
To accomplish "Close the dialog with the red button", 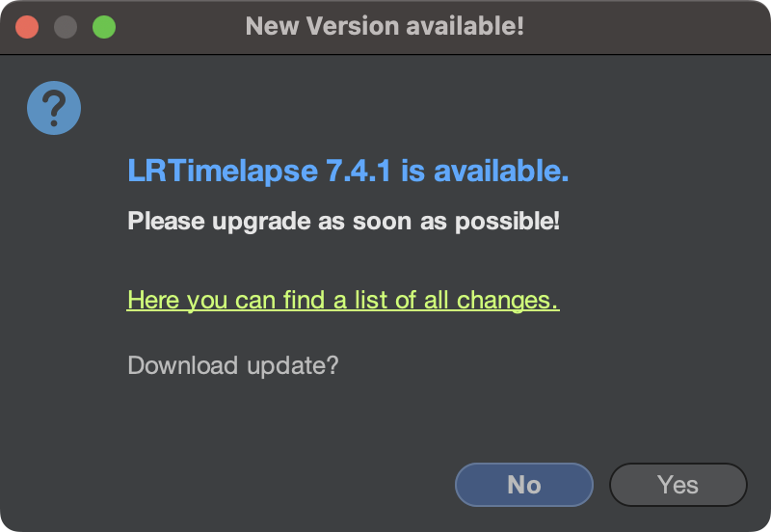I will [27, 27].
